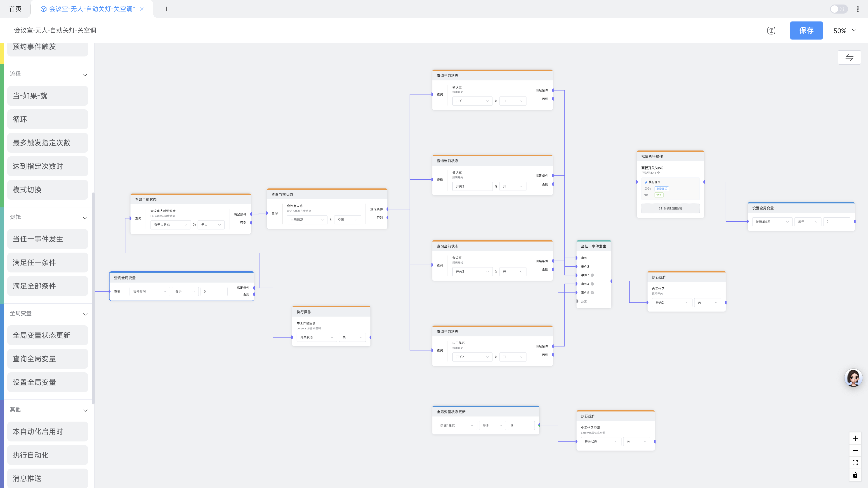Zoom out of the canvas with minus icon
The image size is (868, 488).
[855, 450]
